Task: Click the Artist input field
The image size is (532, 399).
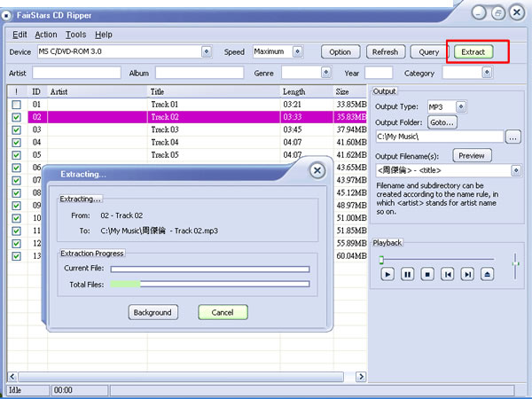Action: [x=75, y=73]
